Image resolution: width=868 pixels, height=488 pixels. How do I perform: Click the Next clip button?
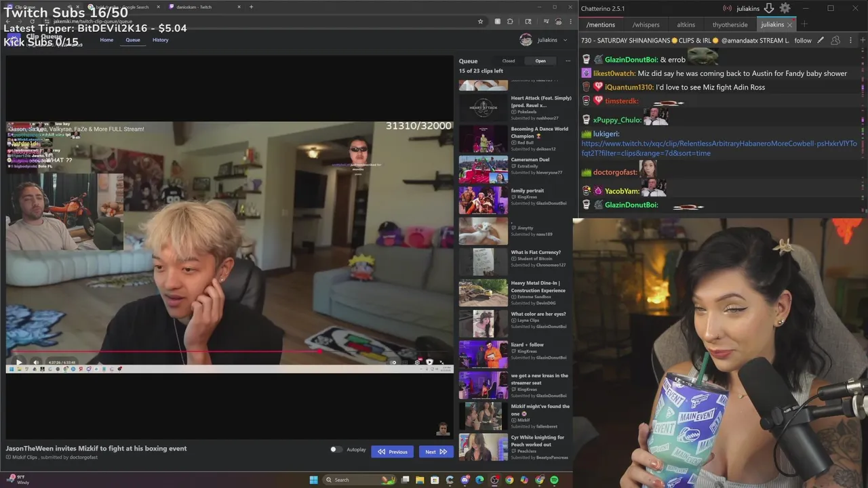(x=435, y=451)
